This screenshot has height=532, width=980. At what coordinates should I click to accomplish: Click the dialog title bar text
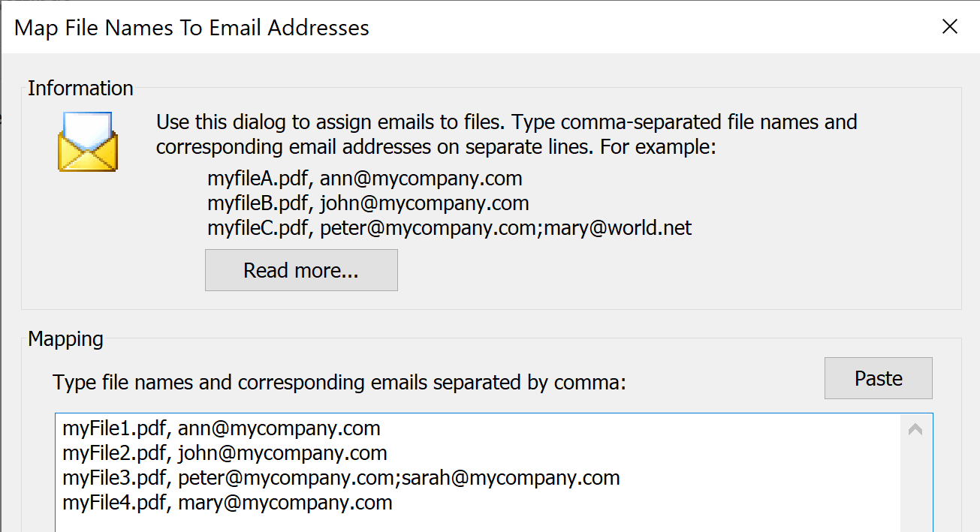[x=191, y=29]
